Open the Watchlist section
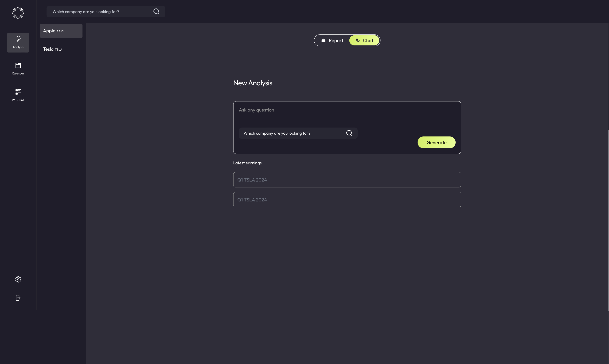The height and width of the screenshot is (364, 609). 18,95
